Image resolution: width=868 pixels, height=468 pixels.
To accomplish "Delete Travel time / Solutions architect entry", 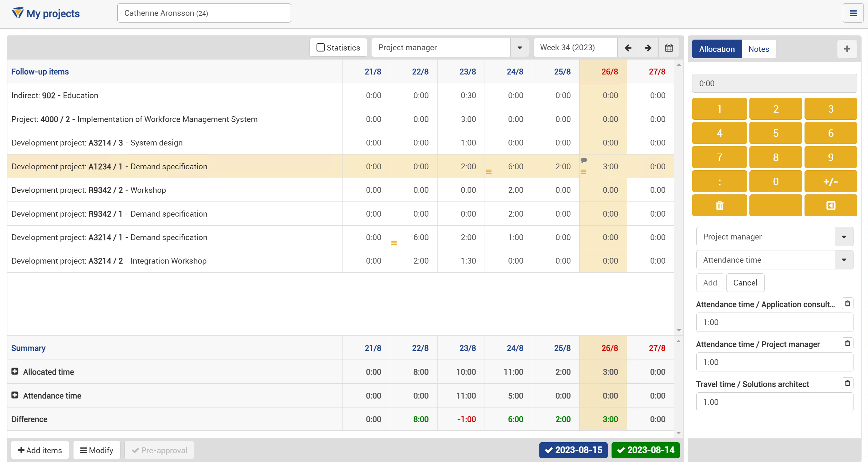I will (847, 383).
